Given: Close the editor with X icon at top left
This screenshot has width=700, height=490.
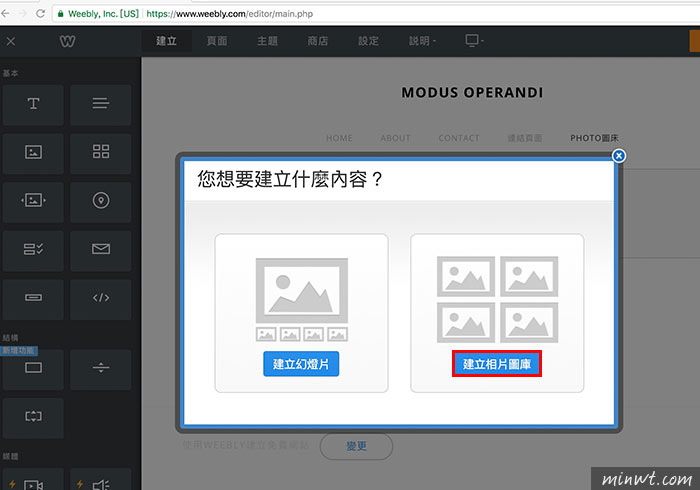Looking at the screenshot, I should pyautogui.click(x=11, y=42).
